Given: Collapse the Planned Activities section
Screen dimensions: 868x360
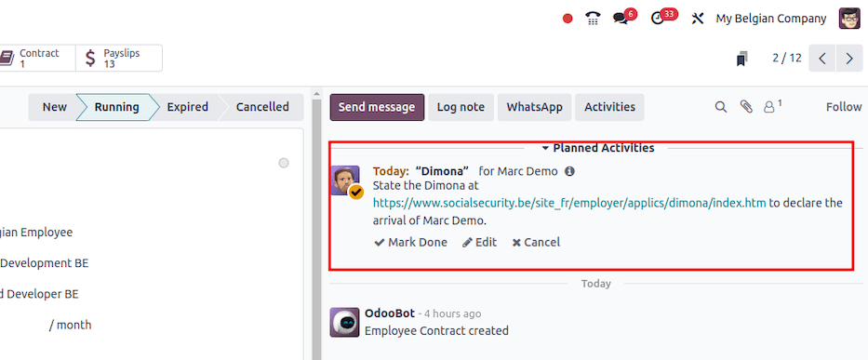Looking at the screenshot, I should click(x=598, y=148).
